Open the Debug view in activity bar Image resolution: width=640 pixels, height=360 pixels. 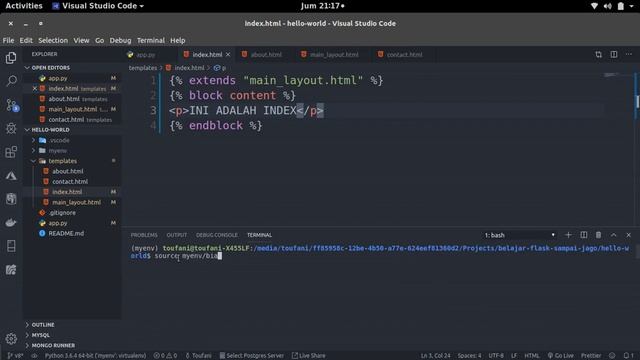[x=11, y=129]
